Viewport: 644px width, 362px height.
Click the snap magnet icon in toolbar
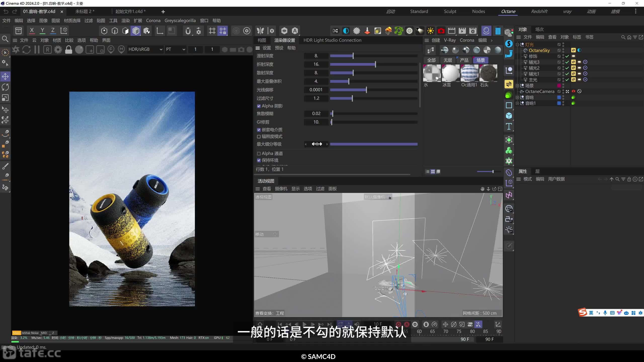(x=188, y=31)
